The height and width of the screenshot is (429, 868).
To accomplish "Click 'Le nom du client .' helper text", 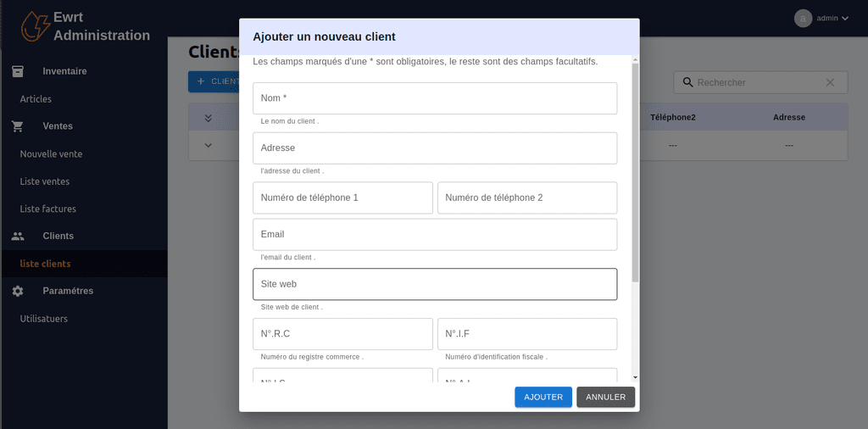I will (x=290, y=121).
